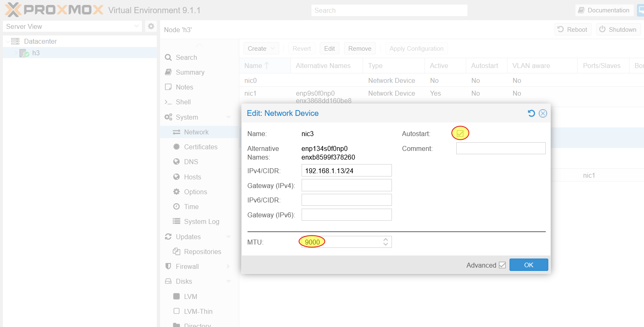Close the Edit Network Device dialog
Viewport: 644px width, 327px height.
point(543,113)
